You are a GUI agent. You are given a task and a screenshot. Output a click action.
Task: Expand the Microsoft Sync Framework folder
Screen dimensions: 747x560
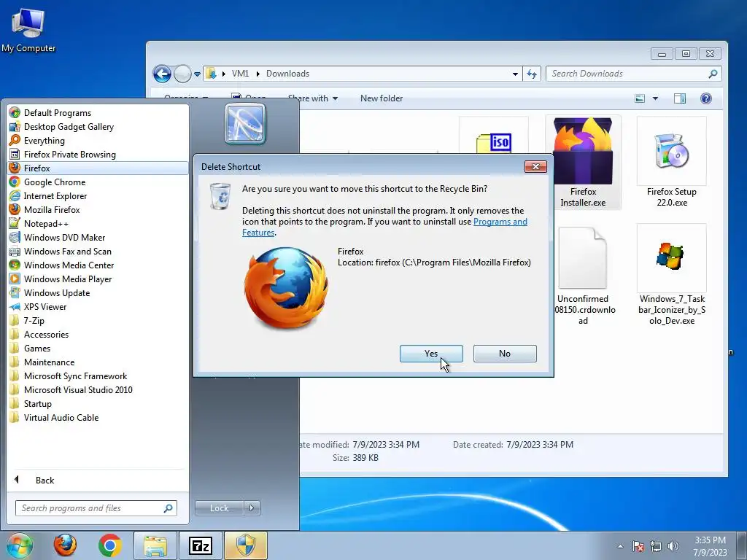tap(98, 376)
